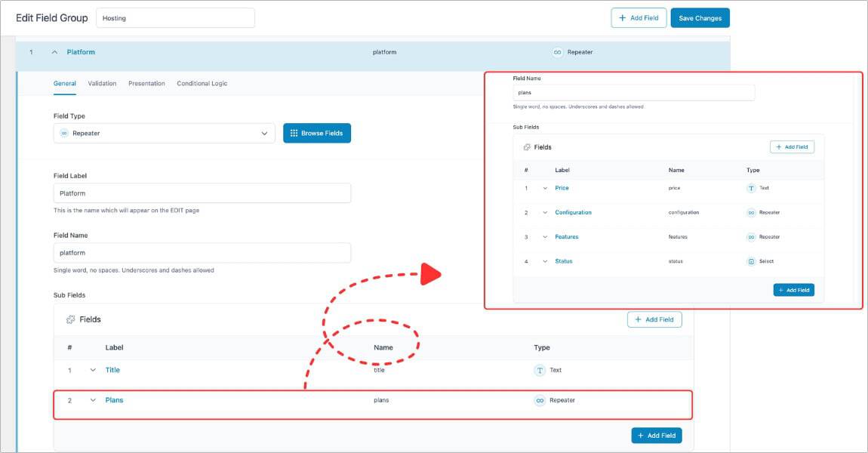Click the Select type icon in Status row
Image resolution: width=868 pixels, height=453 pixels.
tap(751, 261)
